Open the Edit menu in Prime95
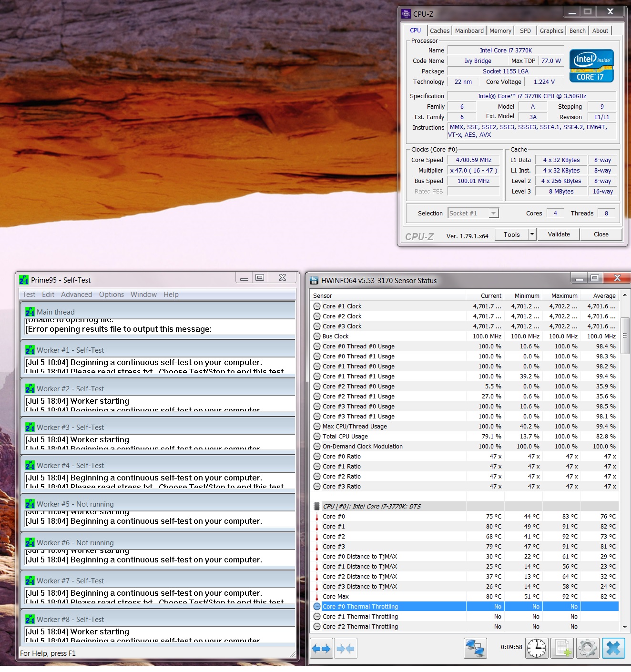 pos(48,295)
